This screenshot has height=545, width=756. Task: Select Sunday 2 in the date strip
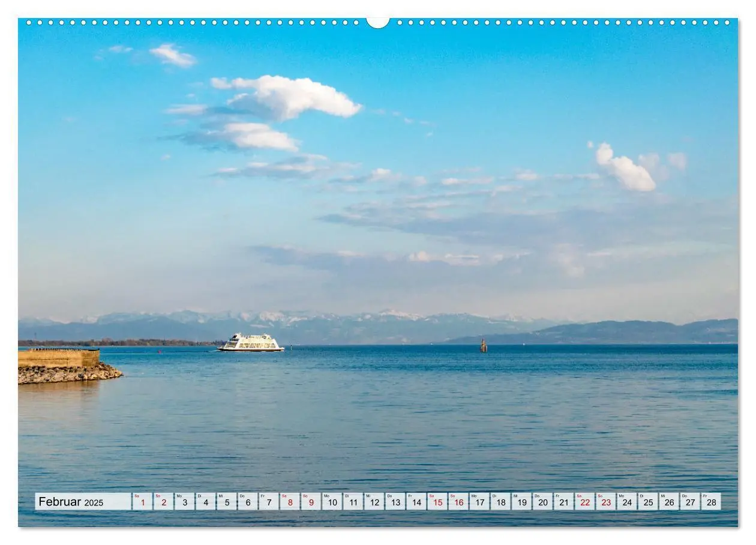(x=163, y=502)
